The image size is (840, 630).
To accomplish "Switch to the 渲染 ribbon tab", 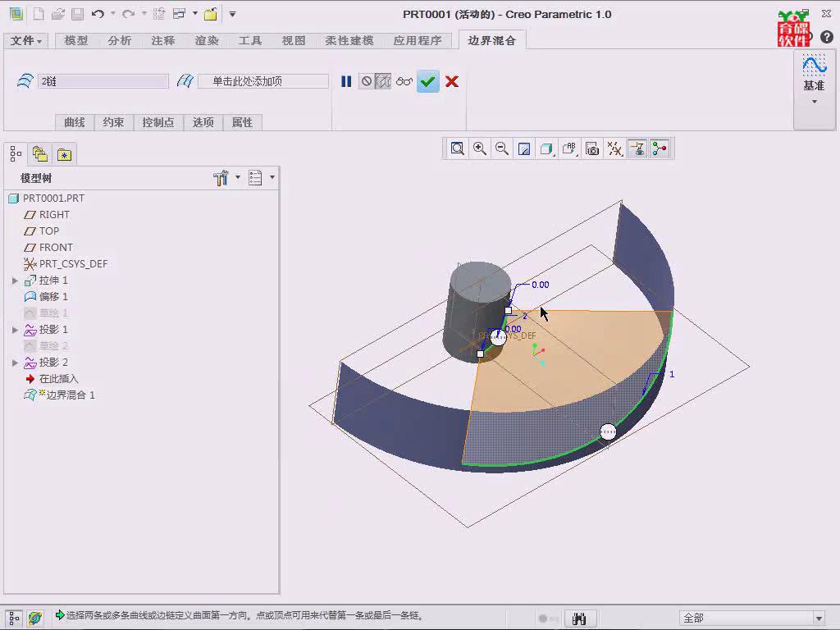I will pyautogui.click(x=207, y=41).
